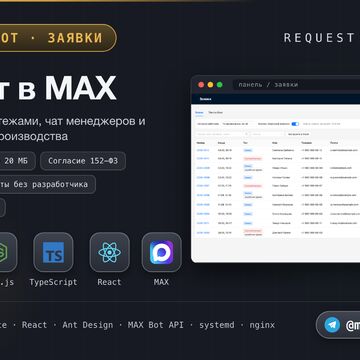The width and height of the screenshot is (360, 360).
Task: Switch to the second grey tab in panel
Action: (215, 113)
